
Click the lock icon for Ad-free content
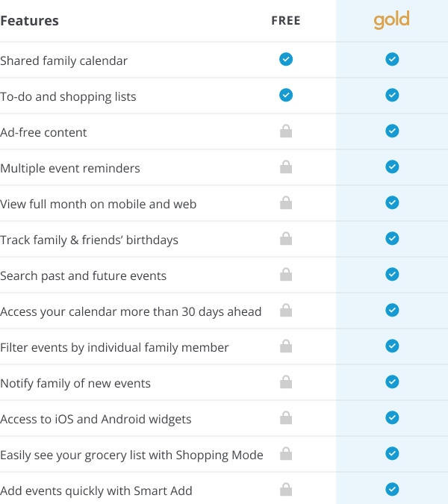pos(286,131)
